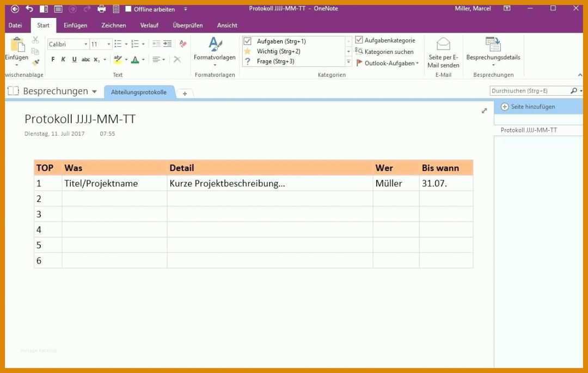
Task: Add new section with plus tab
Action: pos(185,94)
